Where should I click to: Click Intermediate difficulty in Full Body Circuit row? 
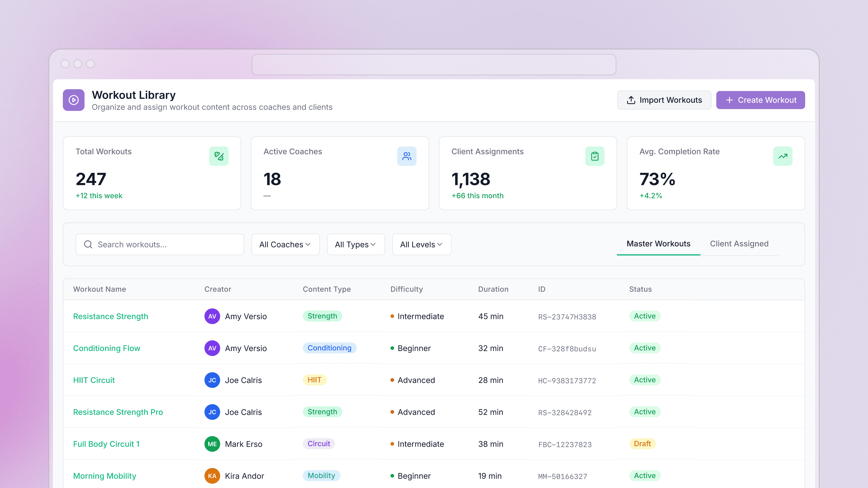pos(420,444)
